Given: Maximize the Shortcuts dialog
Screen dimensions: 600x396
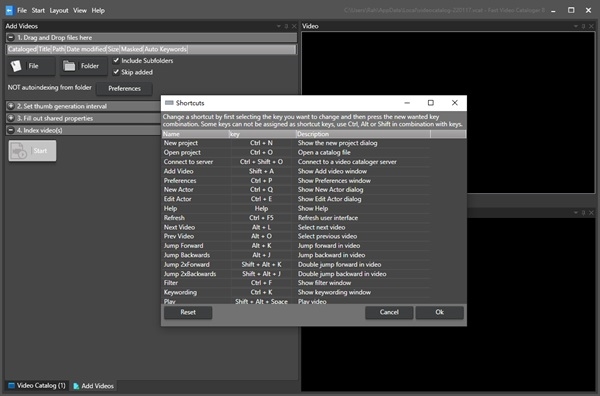Looking at the screenshot, I should point(430,103).
